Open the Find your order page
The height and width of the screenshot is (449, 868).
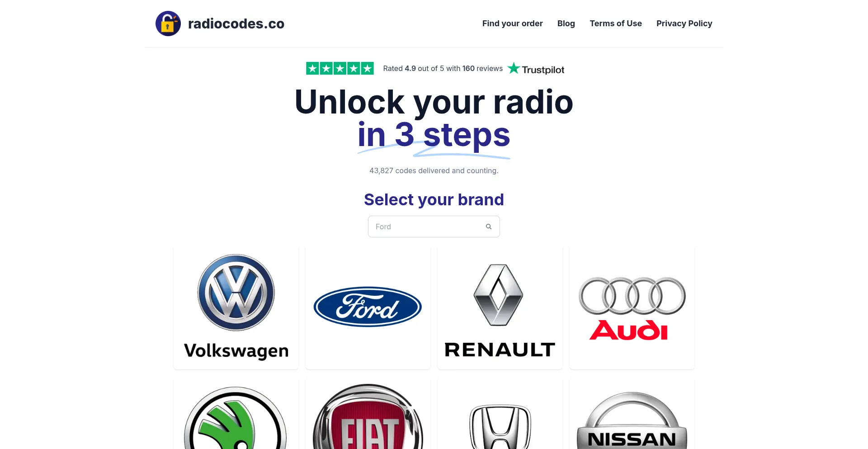coord(512,24)
